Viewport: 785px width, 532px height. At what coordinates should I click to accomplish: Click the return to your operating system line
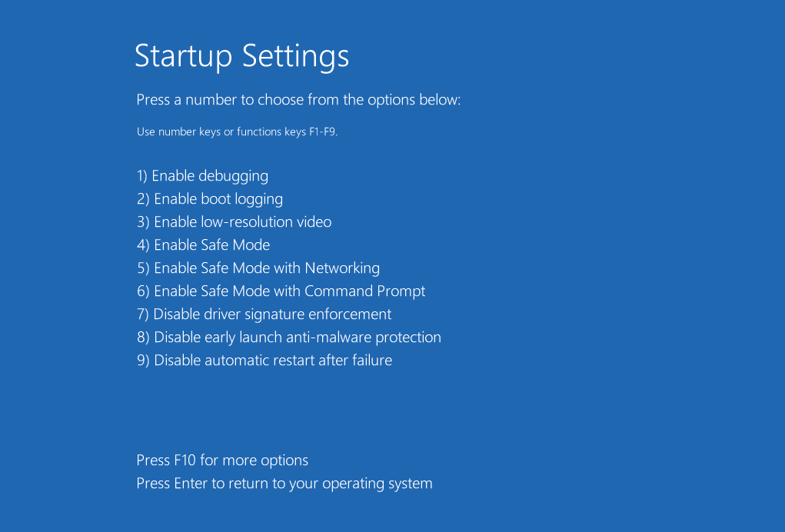click(284, 484)
